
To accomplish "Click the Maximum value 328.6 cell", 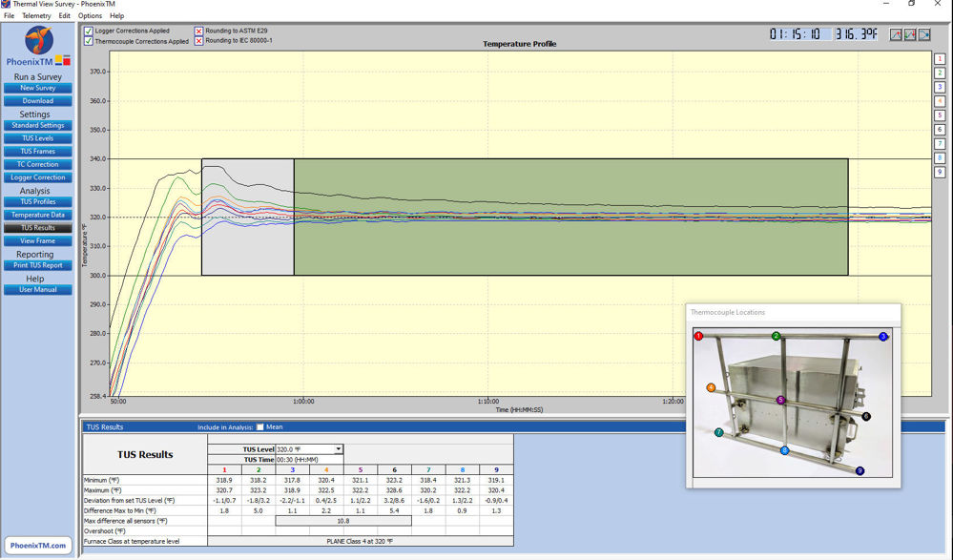I will click(x=394, y=490).
